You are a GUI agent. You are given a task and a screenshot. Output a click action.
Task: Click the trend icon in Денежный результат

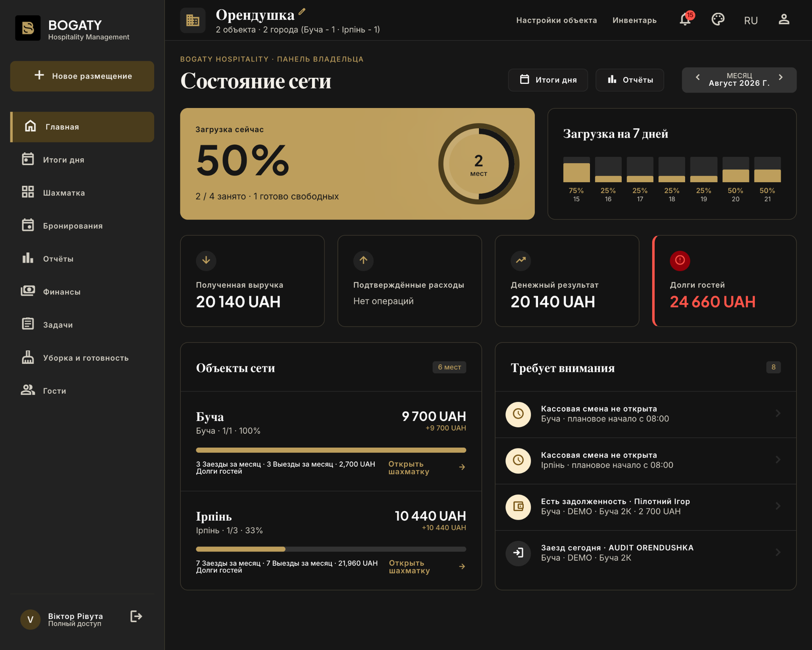[521, 261]
